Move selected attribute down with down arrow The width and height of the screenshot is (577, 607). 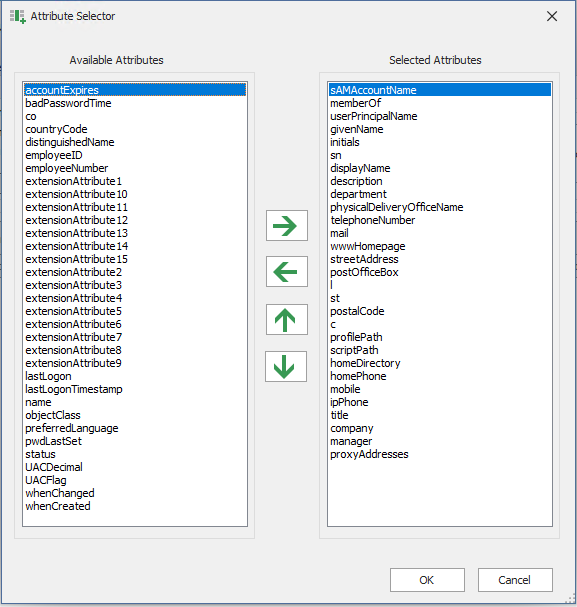286,367
